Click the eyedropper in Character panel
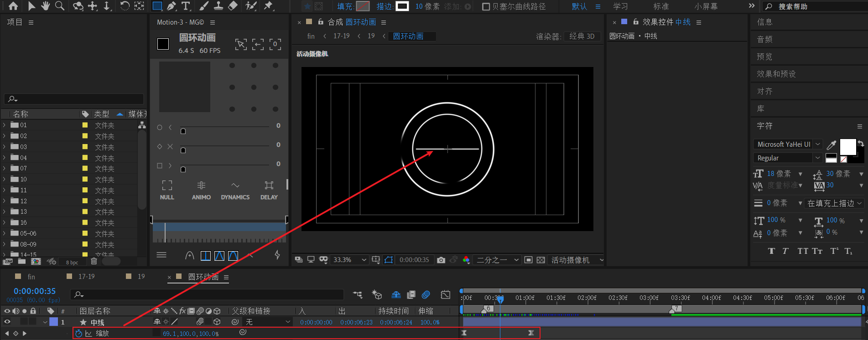The width and height of the screenshot is (868, 340). point(832,145)
